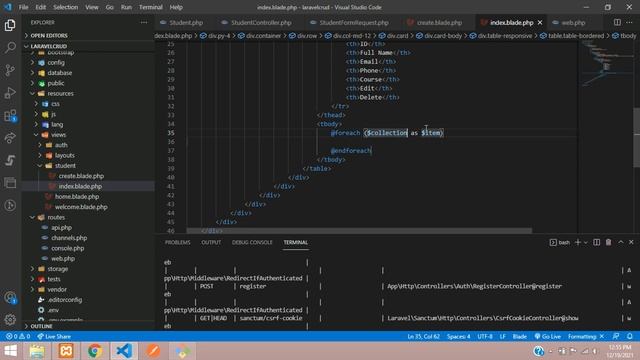Collapse the resources folder
The image size is (640, 360).
point(88,93)
